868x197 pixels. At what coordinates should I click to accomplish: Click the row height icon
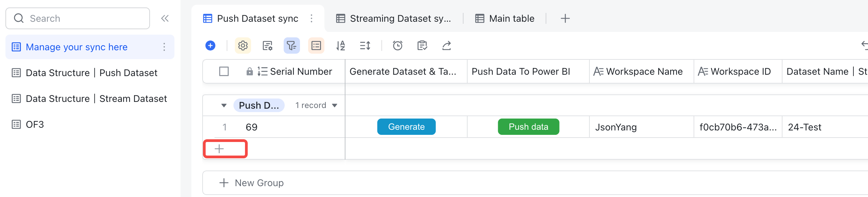[x=365, y=46]
